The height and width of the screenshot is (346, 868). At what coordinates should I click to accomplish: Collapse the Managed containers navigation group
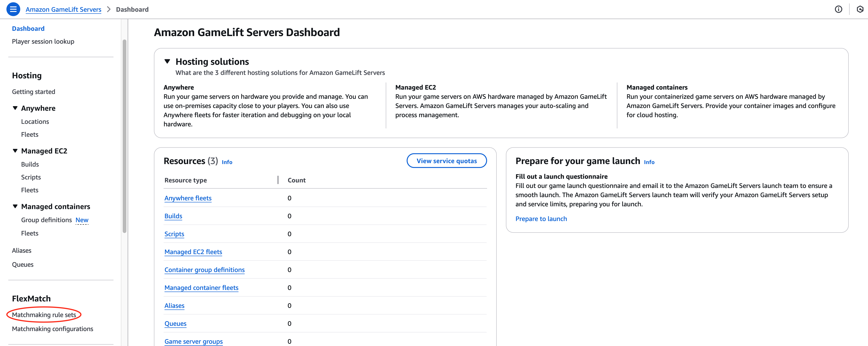click(x=15, y=207)
